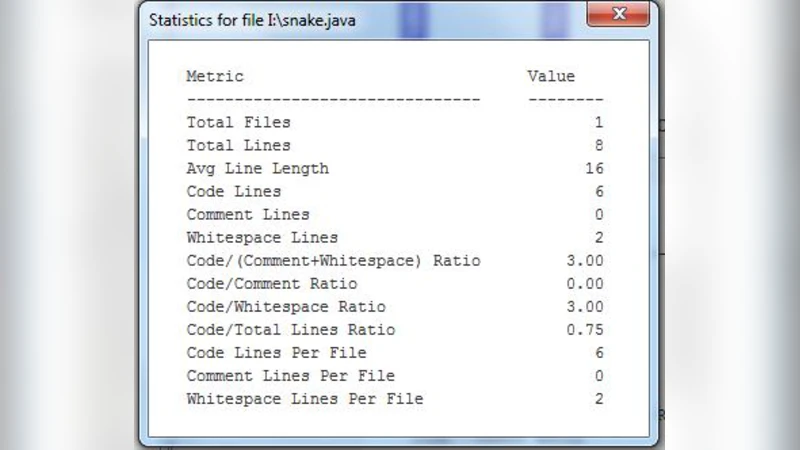The width and height of the screenshot is (800, 450).
Task: Click the Total Lines value 8
Action: (599, 145)
